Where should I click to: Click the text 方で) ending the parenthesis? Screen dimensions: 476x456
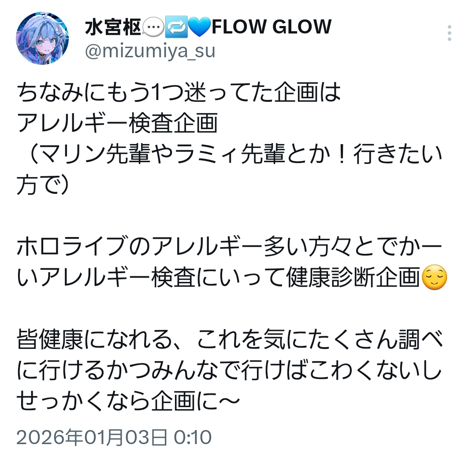pyautogui.click(x=43, y=185)
